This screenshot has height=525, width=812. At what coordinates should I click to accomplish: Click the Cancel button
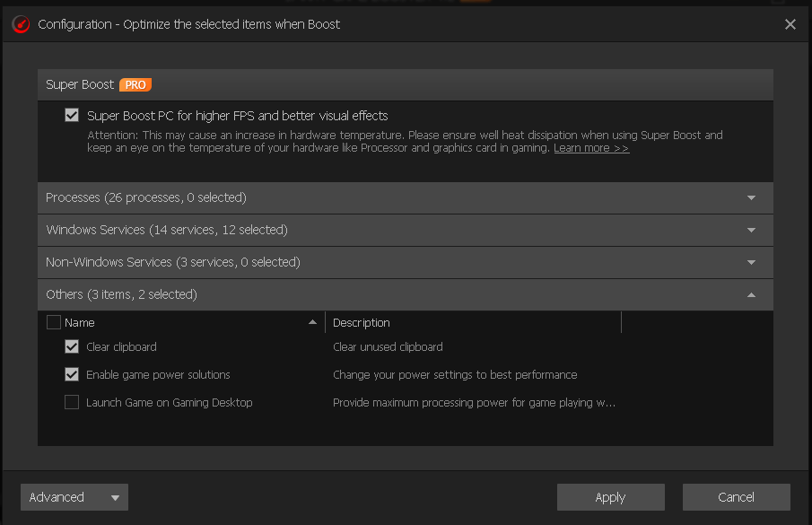[x=736, y=497]
